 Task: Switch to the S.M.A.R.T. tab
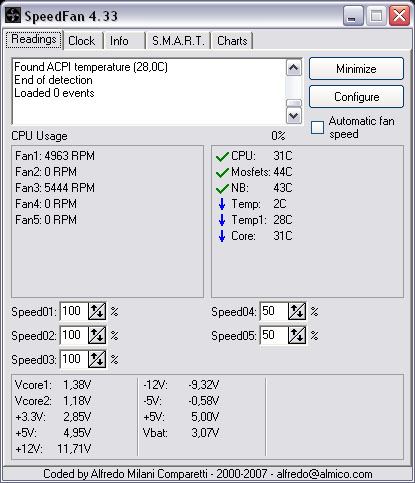[x=178, y=41]
